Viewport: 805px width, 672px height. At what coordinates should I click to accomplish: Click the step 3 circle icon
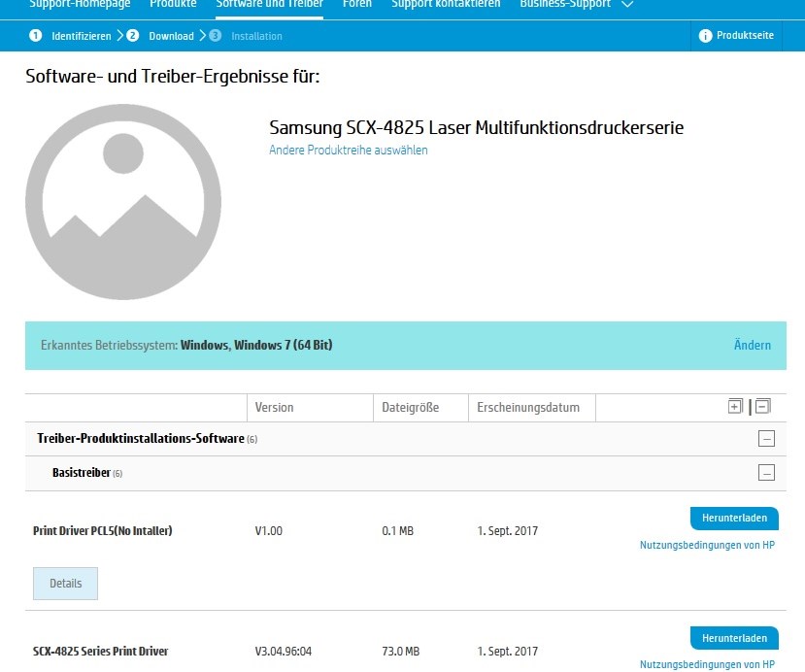coord(216,35)
